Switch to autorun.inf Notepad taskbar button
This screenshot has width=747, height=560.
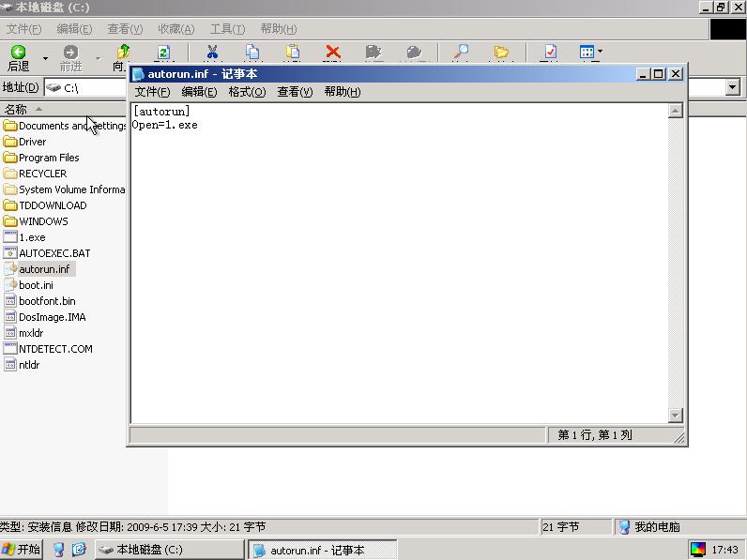pyautogui.click(x=323, y=550)
